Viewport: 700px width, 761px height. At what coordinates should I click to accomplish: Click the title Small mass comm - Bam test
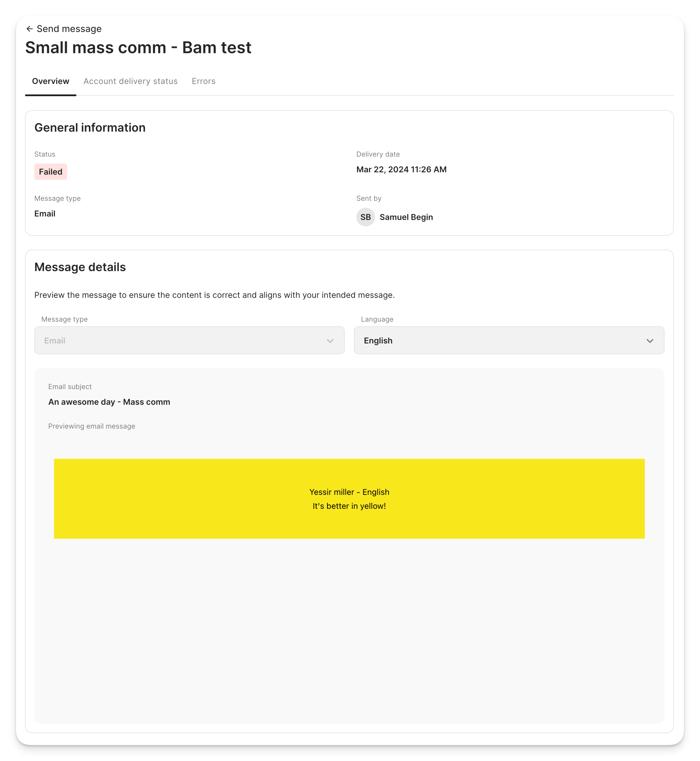click(138, 47)
